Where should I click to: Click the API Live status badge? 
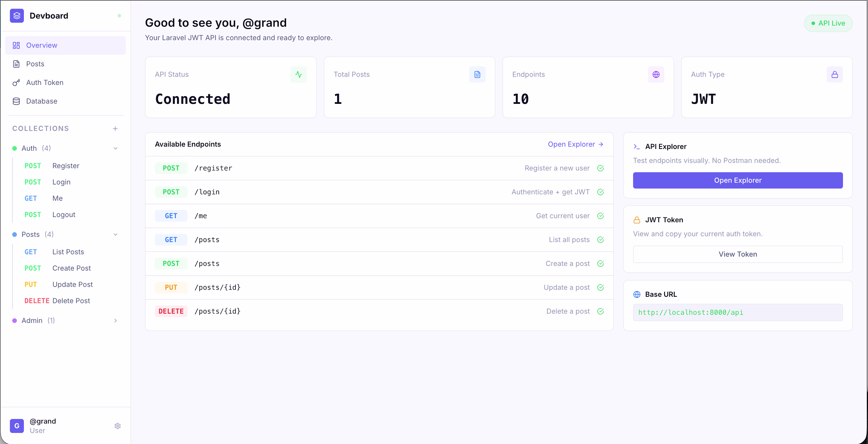point(828,23)
